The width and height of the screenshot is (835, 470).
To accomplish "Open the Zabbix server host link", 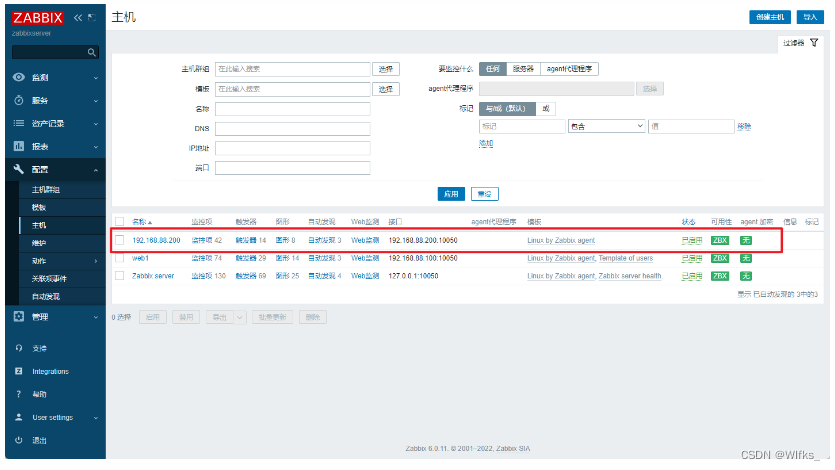I will [153, 276].
